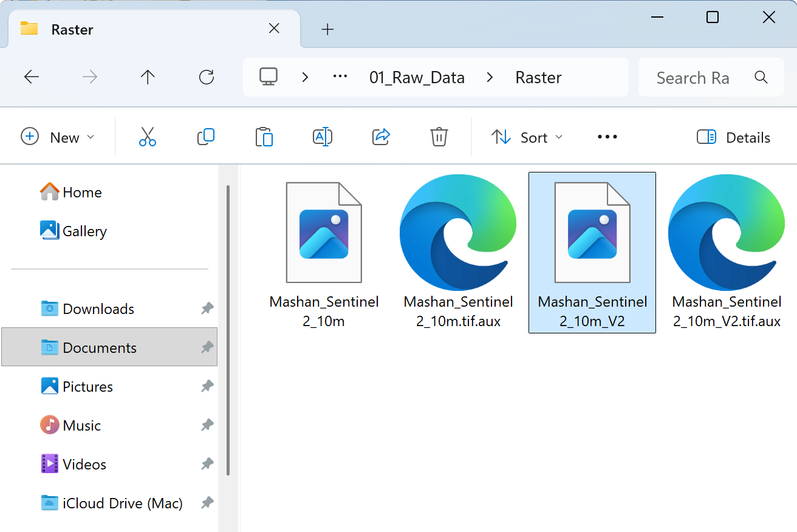Click Raster in the address bar
Screen dimensions: 797x532
pyautogui.click(x=539, y=78)
